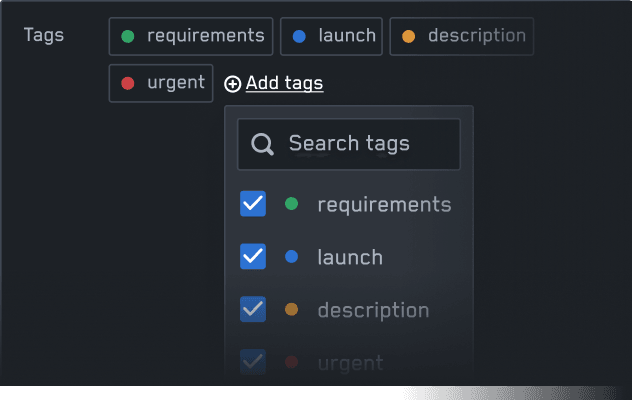Select the launch tag chip
The image size is (632, 400).
[x=331, y=36]
